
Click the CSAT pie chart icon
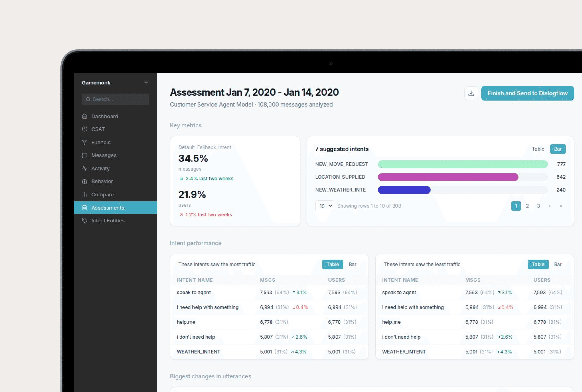click(x=85, y=129)
